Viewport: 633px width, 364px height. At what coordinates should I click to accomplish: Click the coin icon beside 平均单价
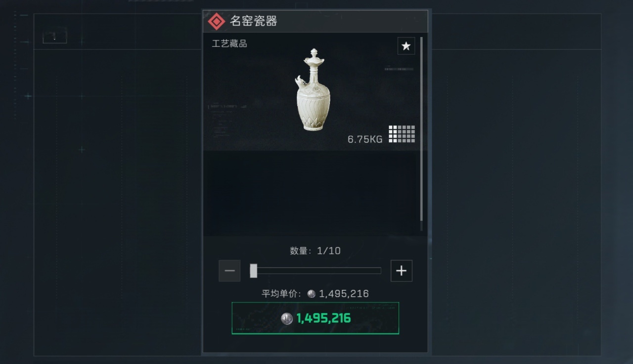point(311,294)
